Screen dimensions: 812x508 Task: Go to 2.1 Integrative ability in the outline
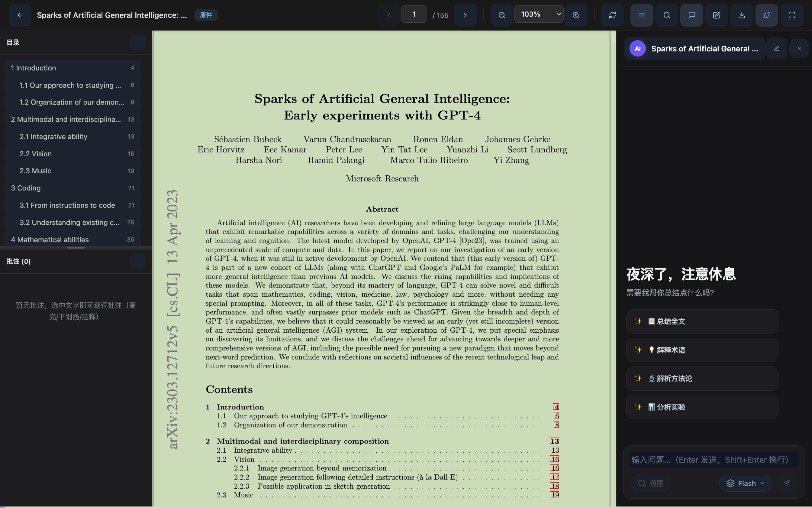(72, 136)
